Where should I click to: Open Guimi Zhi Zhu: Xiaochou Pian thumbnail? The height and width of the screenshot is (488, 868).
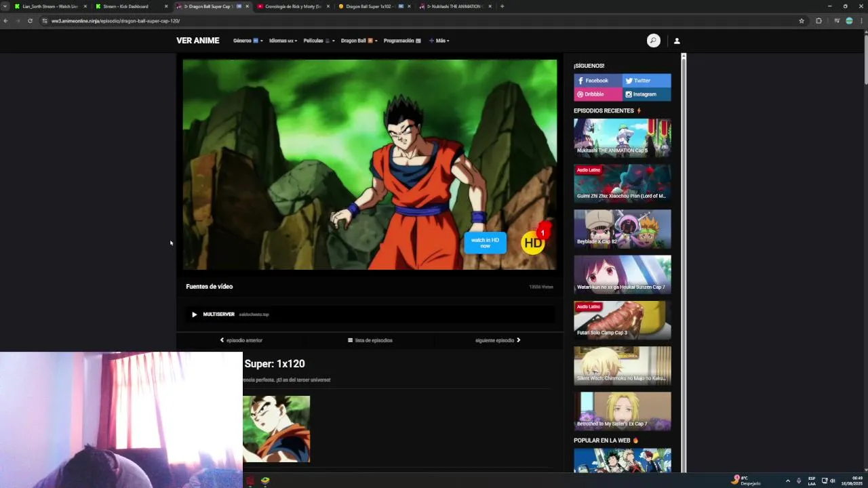(x=623, y=184)
